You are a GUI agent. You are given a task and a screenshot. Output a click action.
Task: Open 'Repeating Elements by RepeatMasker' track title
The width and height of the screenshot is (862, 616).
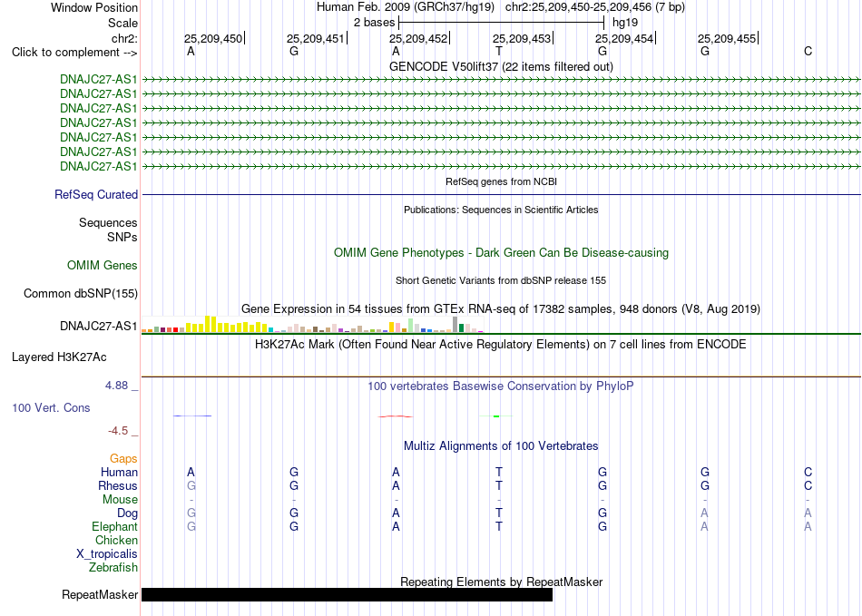pyautogui.click(x=501, y=582)
